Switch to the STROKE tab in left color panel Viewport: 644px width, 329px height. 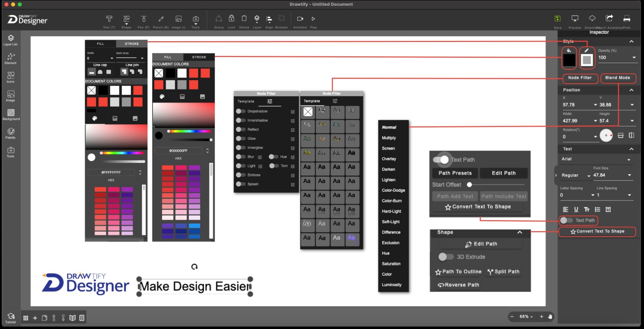[x=131, y=44]
